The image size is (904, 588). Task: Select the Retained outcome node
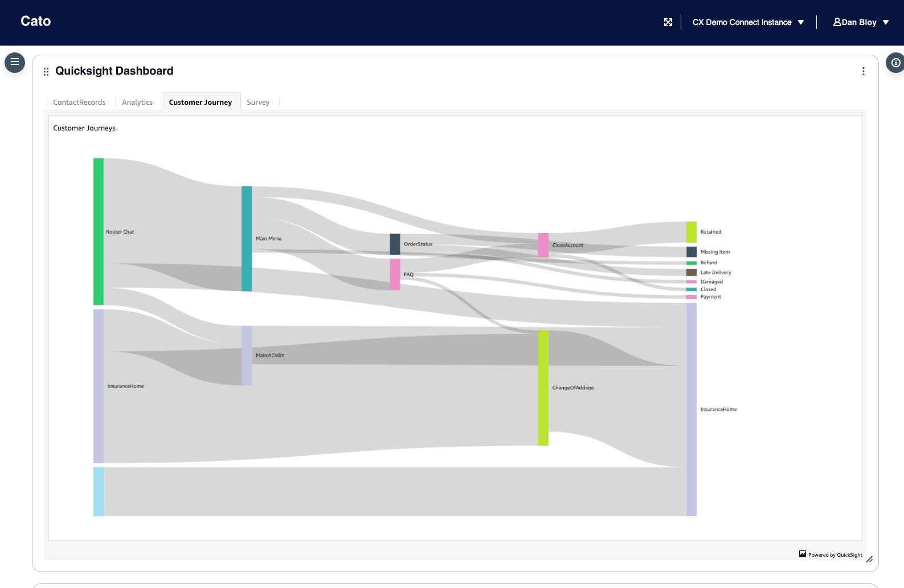pyautogui.click(x=692, y=232)
